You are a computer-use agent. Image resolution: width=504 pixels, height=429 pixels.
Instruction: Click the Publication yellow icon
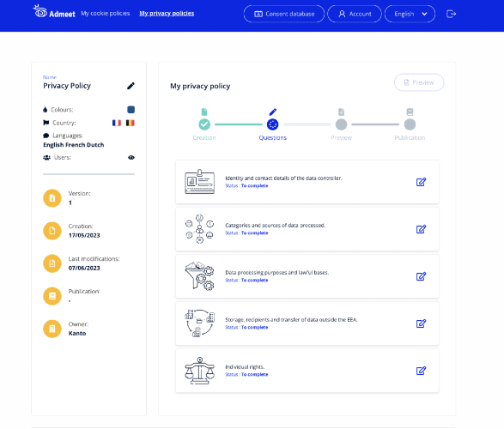pyautogui.click(x=52, y=296)
